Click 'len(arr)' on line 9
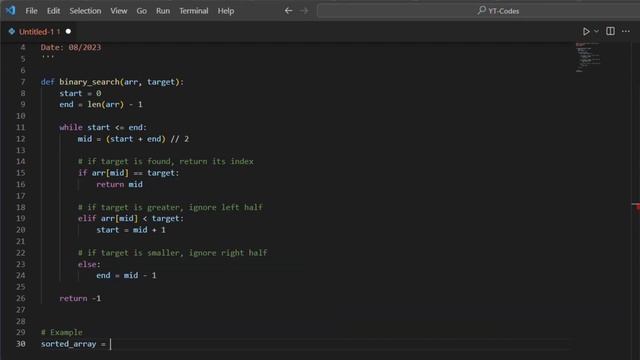This screenshot has width=640, height=360. click(x=105, y=104)
